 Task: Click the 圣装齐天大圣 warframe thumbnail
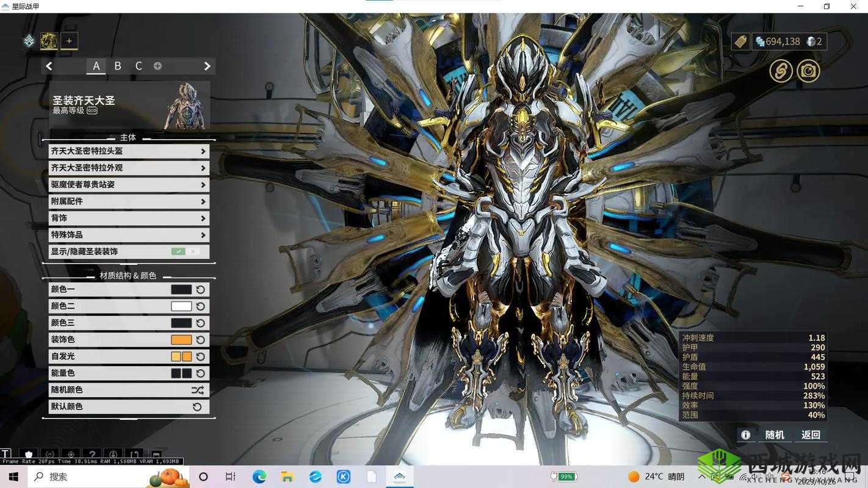(x=184, y=105)
